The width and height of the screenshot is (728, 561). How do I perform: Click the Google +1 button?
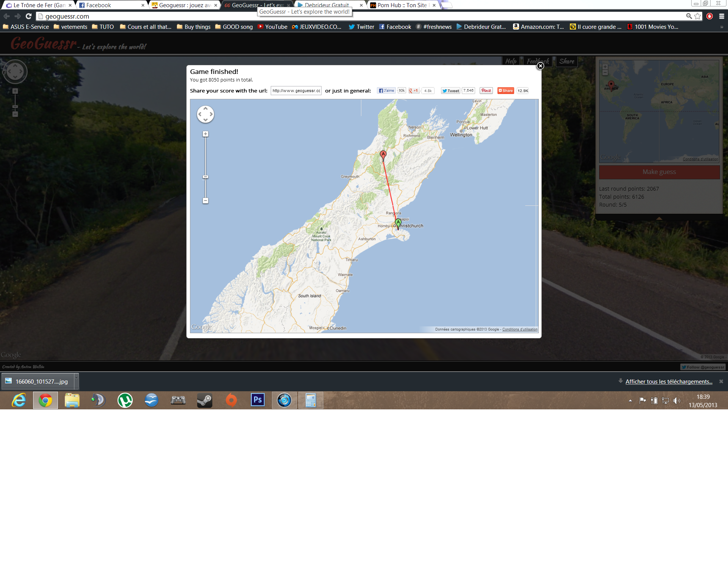pyautogui.click(x=413, y=91)
